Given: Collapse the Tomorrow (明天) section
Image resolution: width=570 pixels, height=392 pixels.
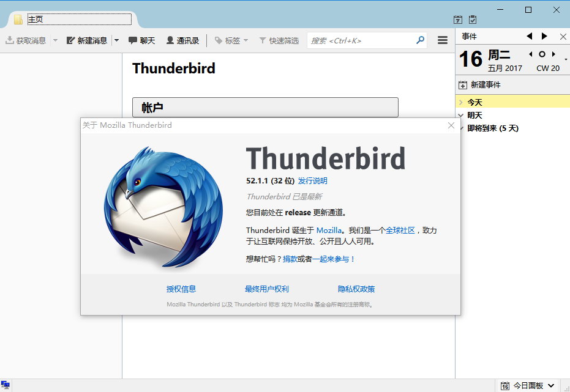Looking at the screenshot, I should 460,116.
